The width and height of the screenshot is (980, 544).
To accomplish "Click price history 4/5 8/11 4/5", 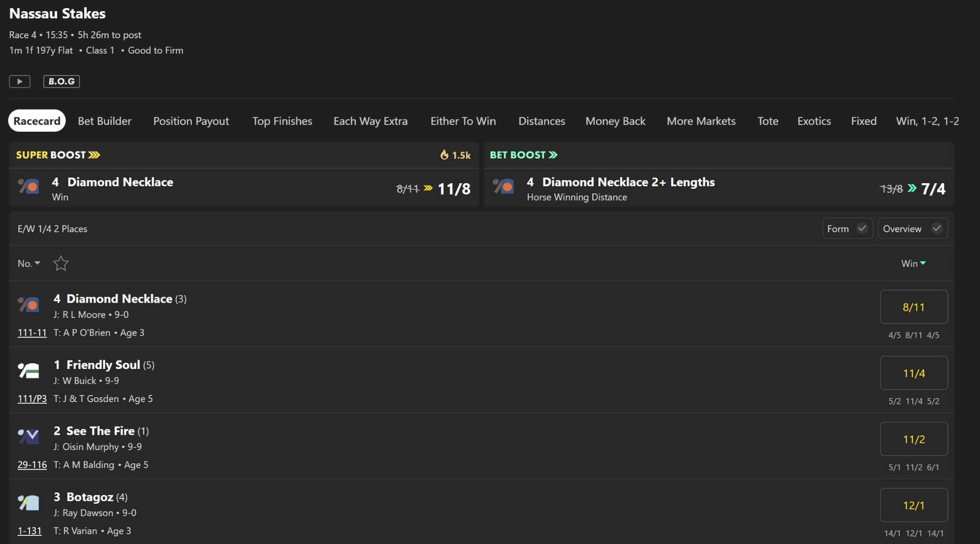I will 914,335.
